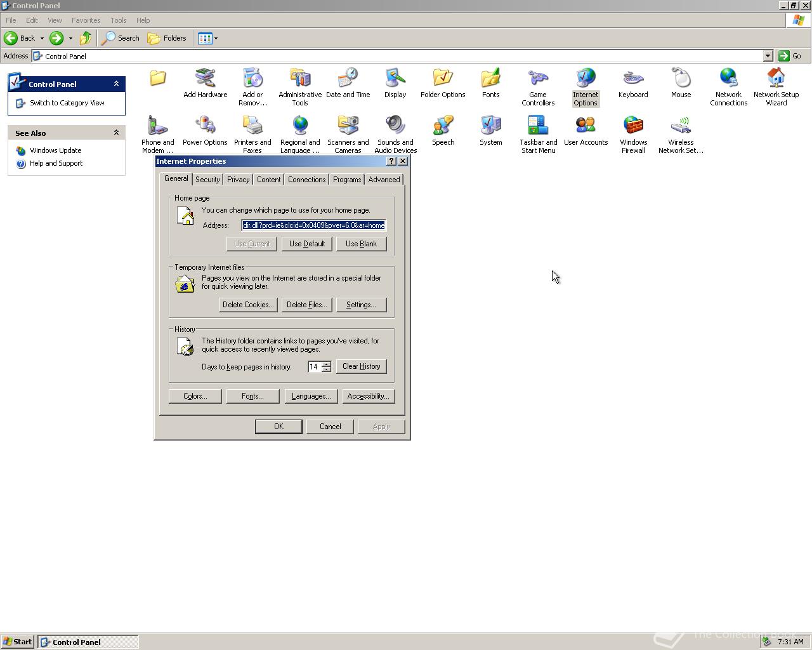The image size is (812, 650).
Task: Collapse the Control Panel sidebar section
Action: coord(116,84)
